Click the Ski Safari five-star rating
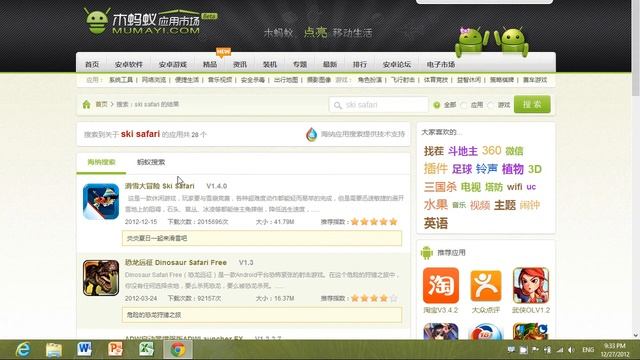640x360 pixels. [x=374, y=222]
